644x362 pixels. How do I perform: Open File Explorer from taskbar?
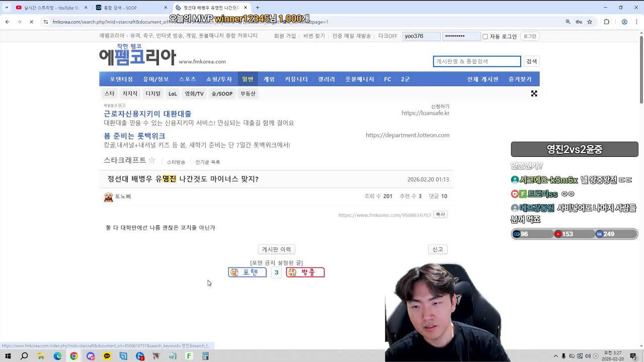41,356
